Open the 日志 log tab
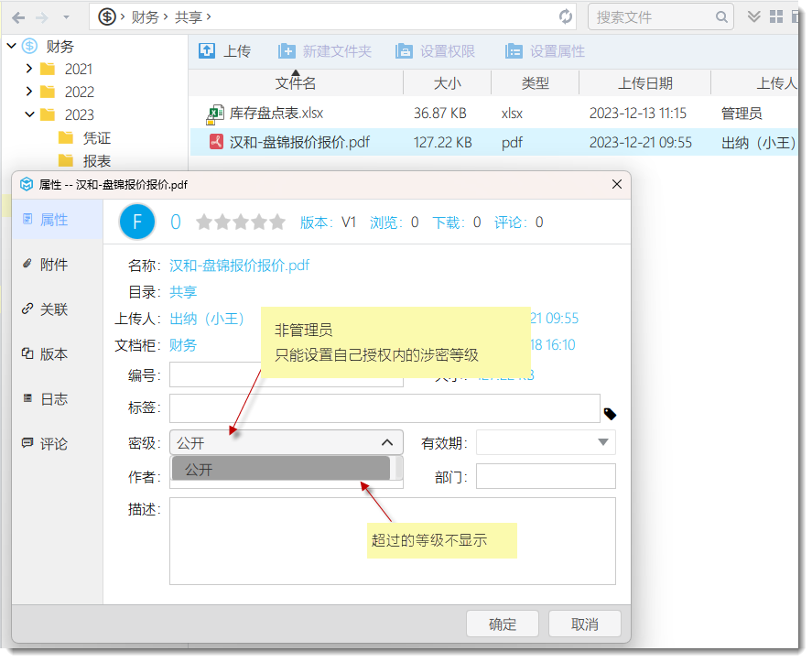Image resolution: width=812 pixels, height=662 pixels. pos(54,399)
